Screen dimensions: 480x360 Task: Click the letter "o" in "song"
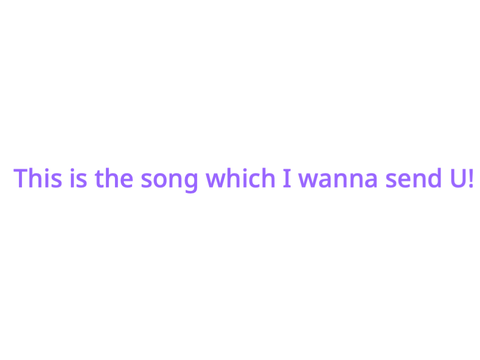click(x=159, y=180)
